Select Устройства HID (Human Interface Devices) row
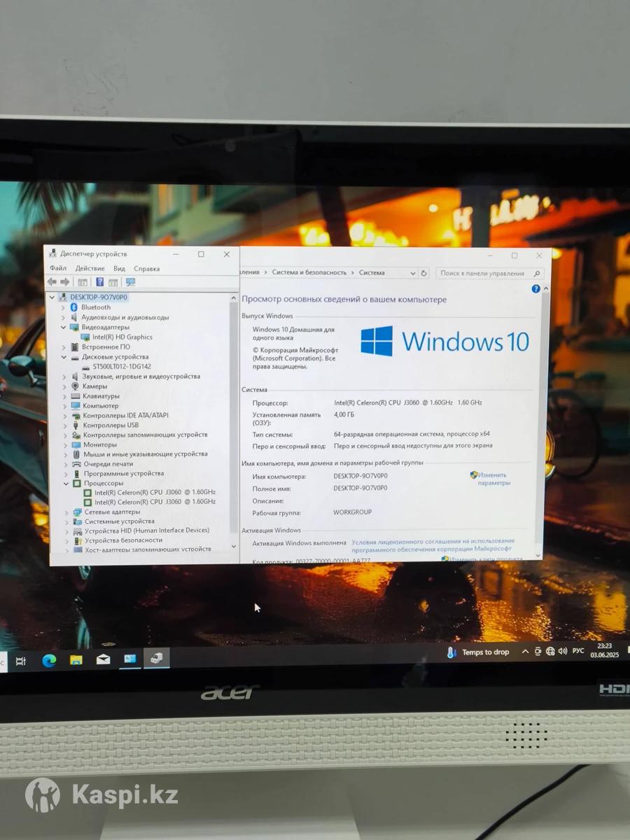630x840 pixels. 147,531
